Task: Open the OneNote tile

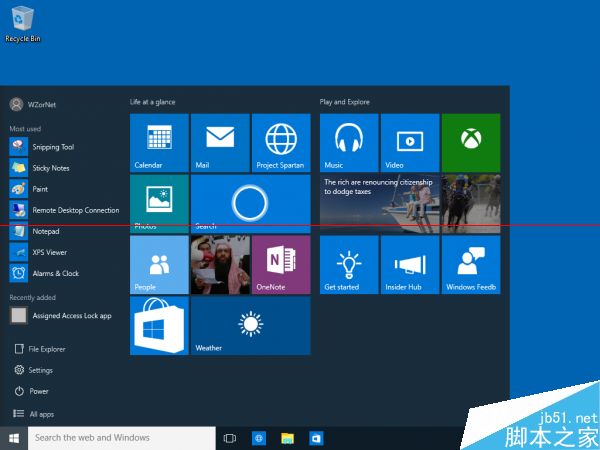Action: [281, 265]
